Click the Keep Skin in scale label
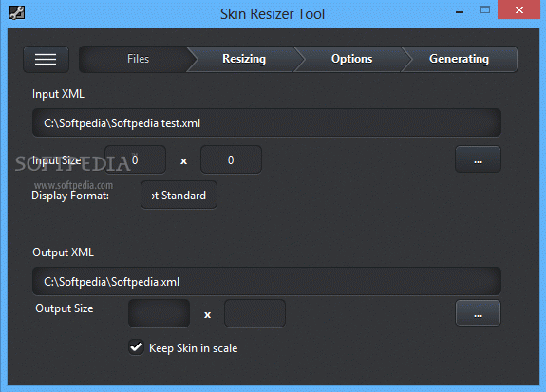 [194, 348]
